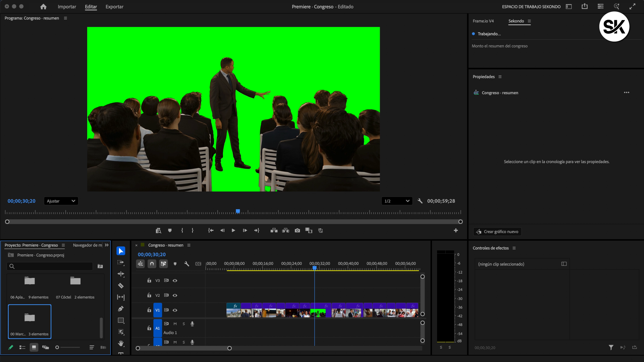Go to the Home screen icon
This screenshot has width=644, height=362.
[43, 7]
